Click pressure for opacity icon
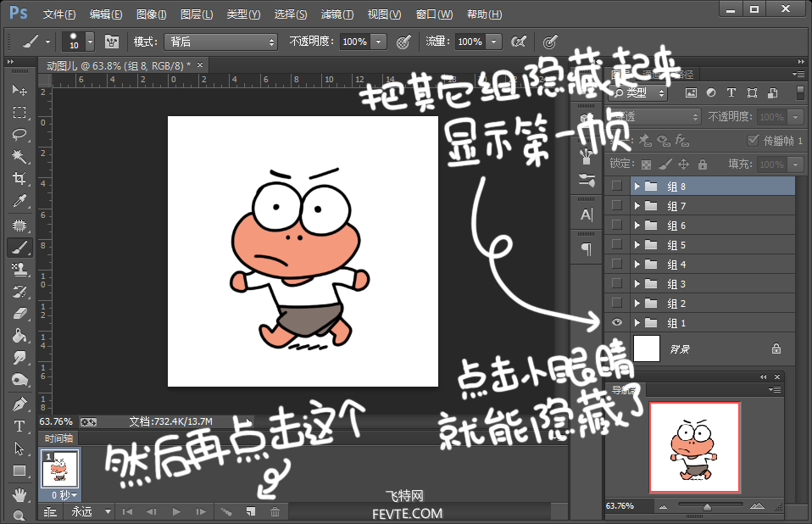Image resolution: width=812 pixels, height=524 pixels. [403, 42]
